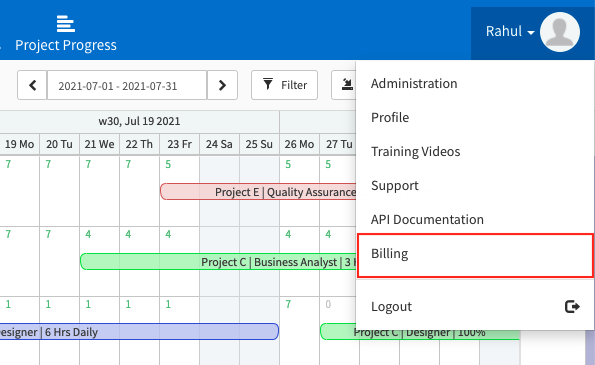Click Logout menu entry
The width and height of the screenshot is (595, 365).
pyautogui.click(x=475, y=306)
